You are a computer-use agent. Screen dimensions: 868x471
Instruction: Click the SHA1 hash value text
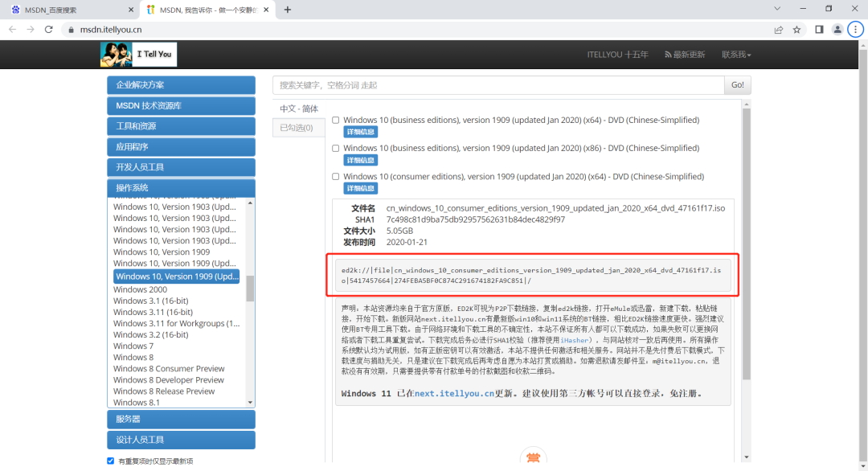tap(476, 219)
